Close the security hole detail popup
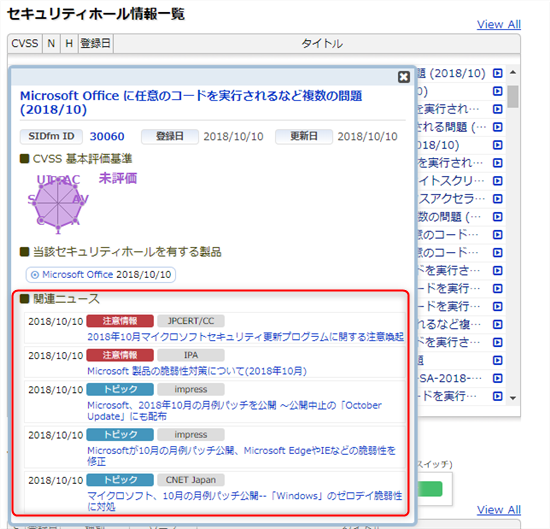This screenshot has height=529, width=550. pyautogui.click(x=404, y=77)
